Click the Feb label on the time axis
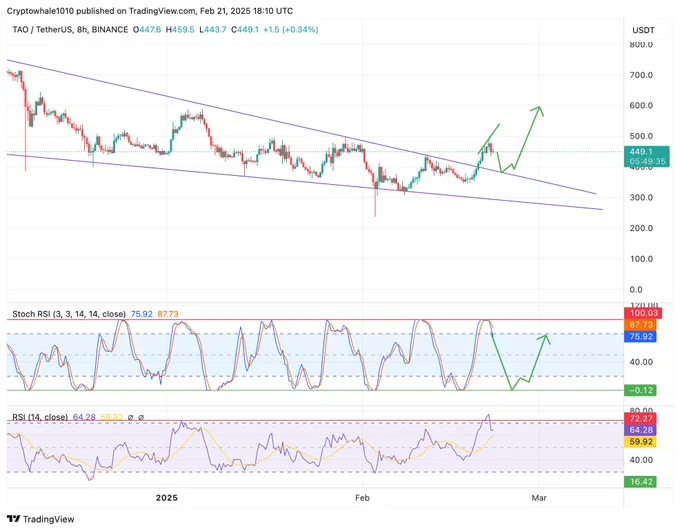The height and width of the screenshot is (531, 680). pos(362,498)
